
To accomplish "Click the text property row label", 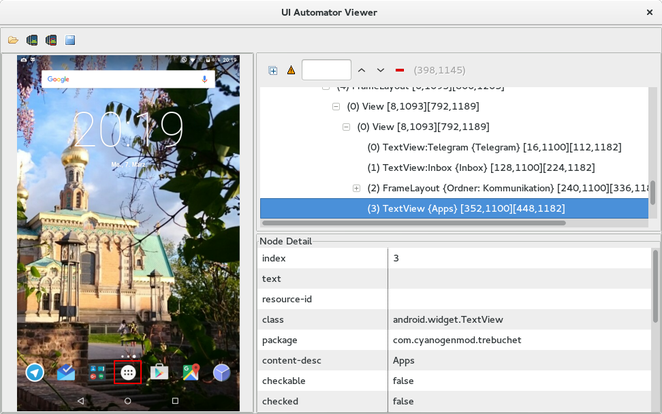I will tap(271, 279).
